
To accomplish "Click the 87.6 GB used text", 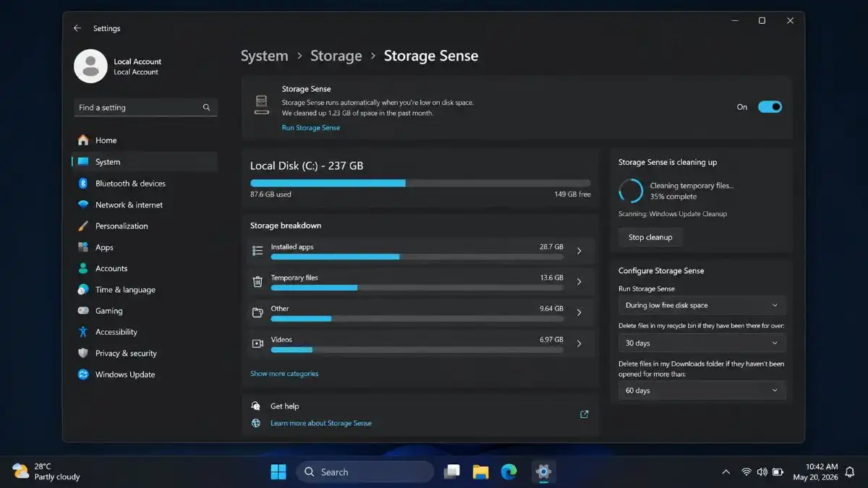I will click(x=271, y=194).
